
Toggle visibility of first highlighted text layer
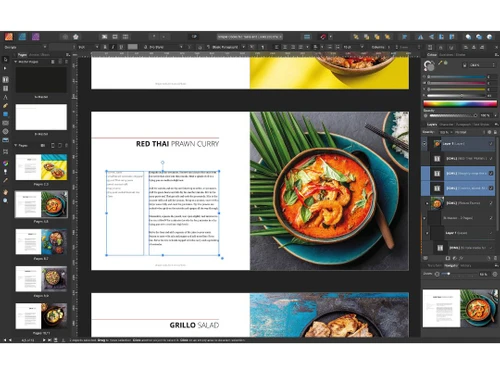coord(491,173)
